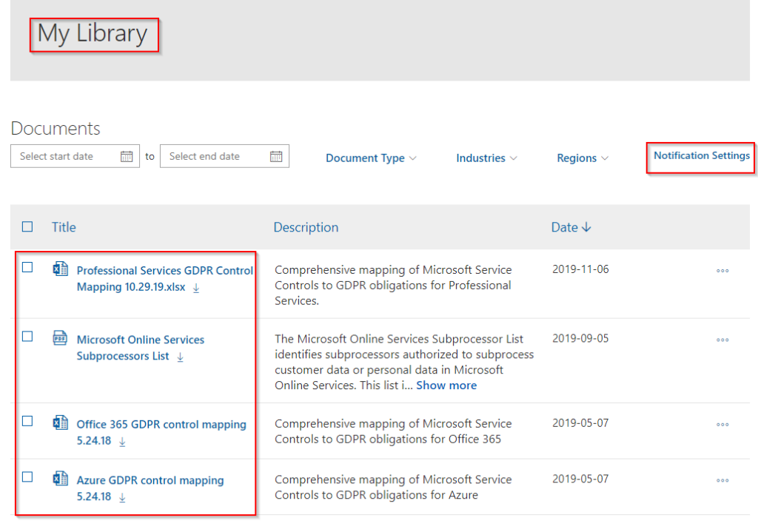Image resolution: width=758 pixels, height=532 pixels.
Task: Check the Professional Services GDPR Control Mapping row
Action: 27,267
